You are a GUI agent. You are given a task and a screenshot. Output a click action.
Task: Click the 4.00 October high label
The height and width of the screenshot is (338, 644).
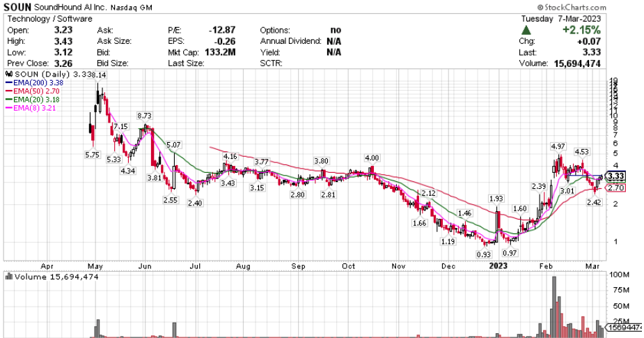(x=372, y=158)
